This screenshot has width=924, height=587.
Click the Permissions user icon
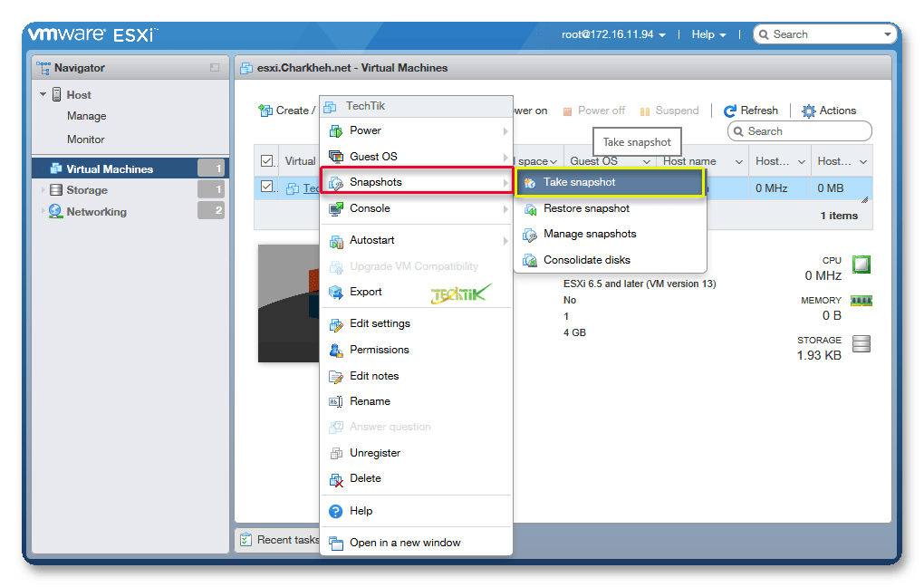click(336, 350)
